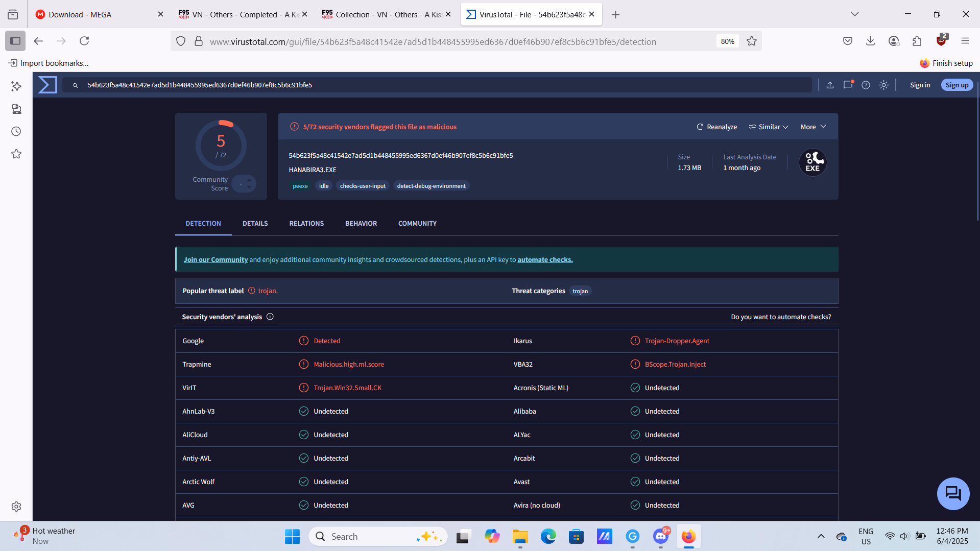The height and width of the screenshot is (551, 980).
Task: Open the RELATIONS tab
Action: (306, 223)
